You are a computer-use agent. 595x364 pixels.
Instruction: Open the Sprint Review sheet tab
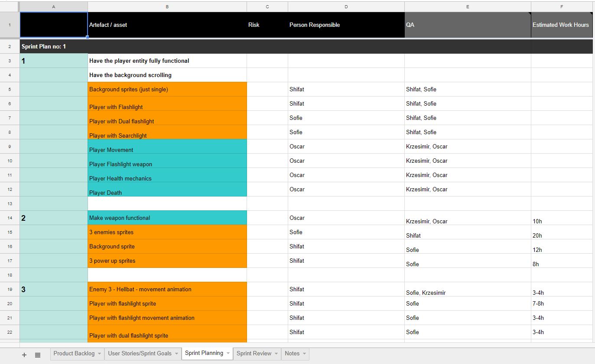(254, 354)
